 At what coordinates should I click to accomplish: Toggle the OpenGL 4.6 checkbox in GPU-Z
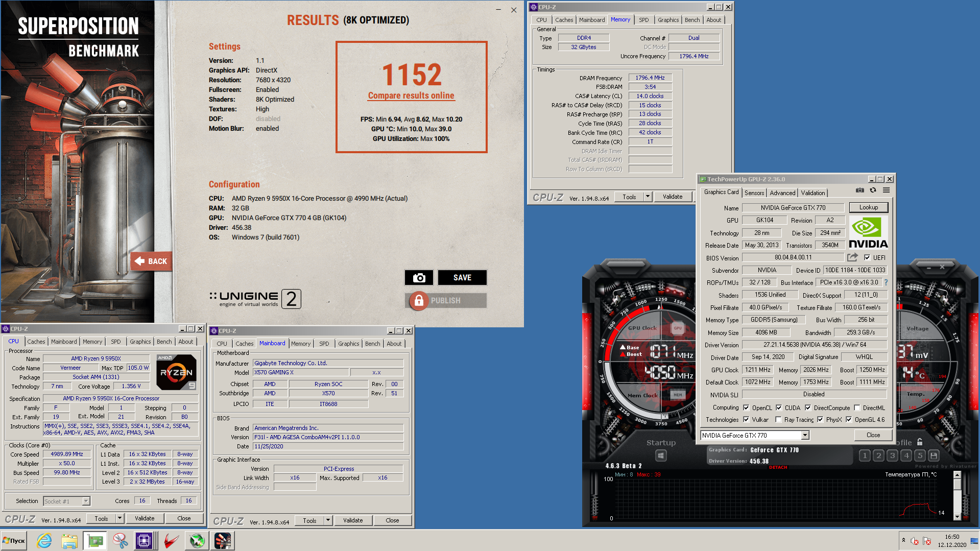[849, 419]
